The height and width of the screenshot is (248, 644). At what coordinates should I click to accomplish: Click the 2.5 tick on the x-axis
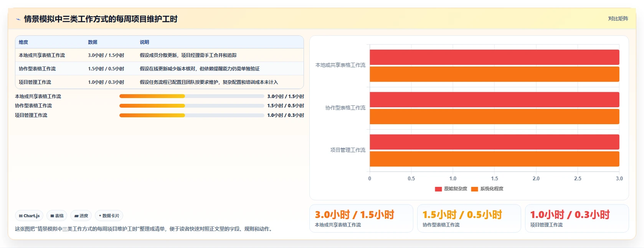coord(578,179)
